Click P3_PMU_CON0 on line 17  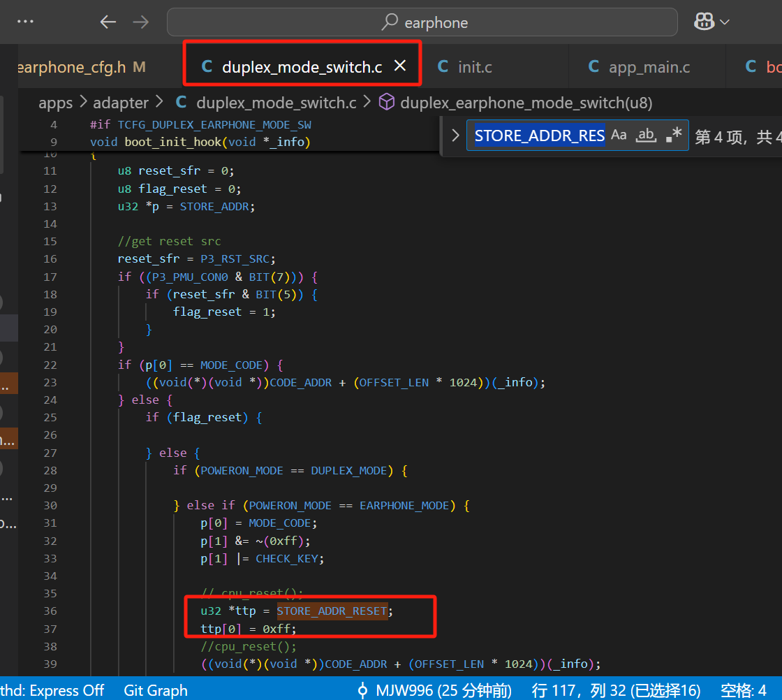coord(190,277)
